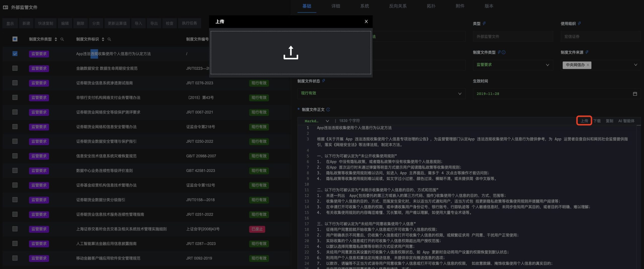This screenshot has height=269, width=644.
Task: Check the 金融数据安全 数据生命周期安全规范 row
Action: click(x=15, y=68)
